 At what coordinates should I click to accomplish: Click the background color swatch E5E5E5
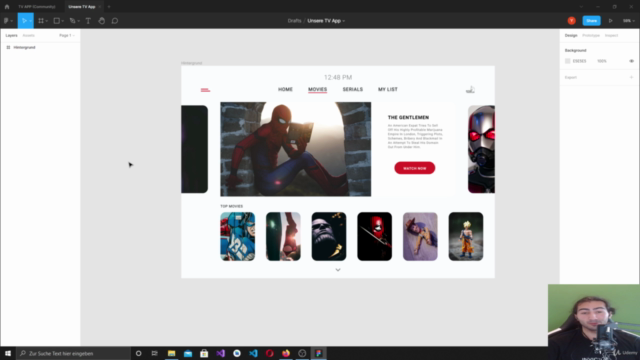[x=567, y=61]
